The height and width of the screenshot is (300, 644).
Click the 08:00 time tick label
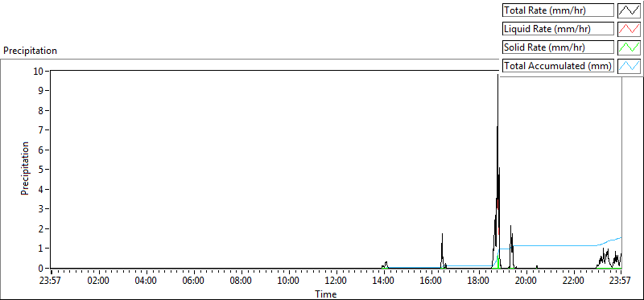241,282
